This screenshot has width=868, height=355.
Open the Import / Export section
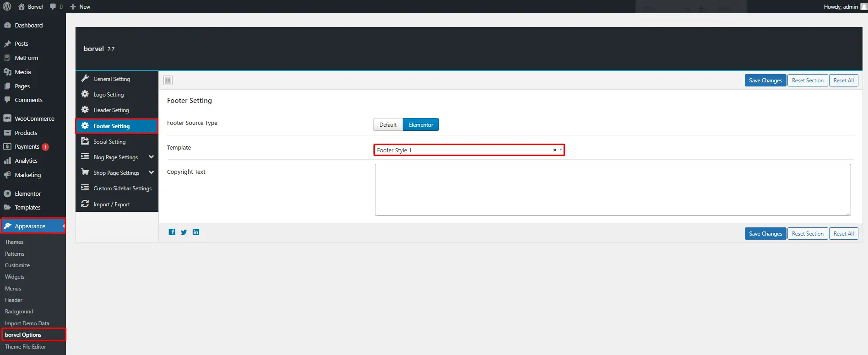pos(112,204)
